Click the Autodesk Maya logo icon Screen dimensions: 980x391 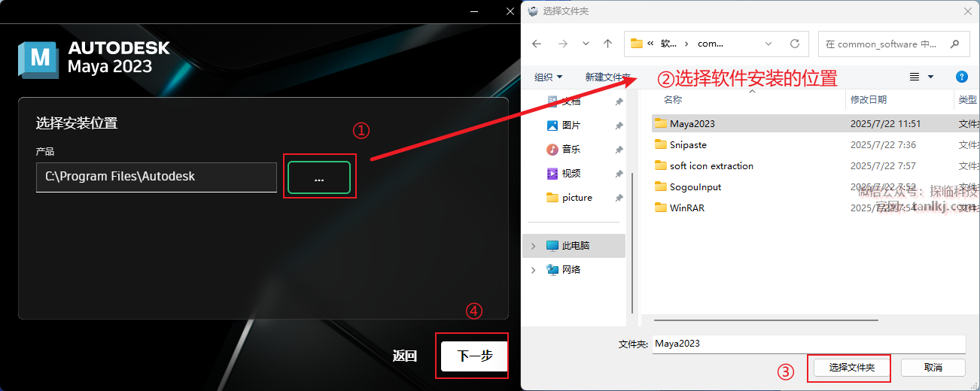tap(38, 59)
